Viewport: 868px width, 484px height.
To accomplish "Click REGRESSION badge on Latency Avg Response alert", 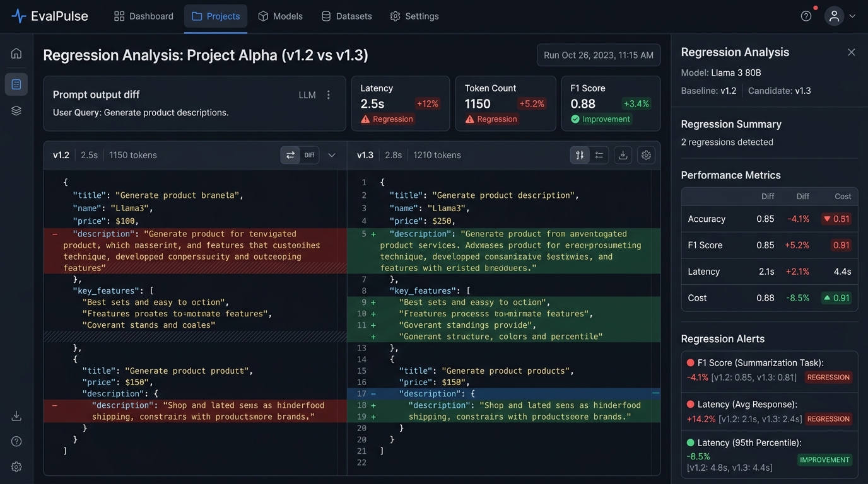I will (828, 419).
